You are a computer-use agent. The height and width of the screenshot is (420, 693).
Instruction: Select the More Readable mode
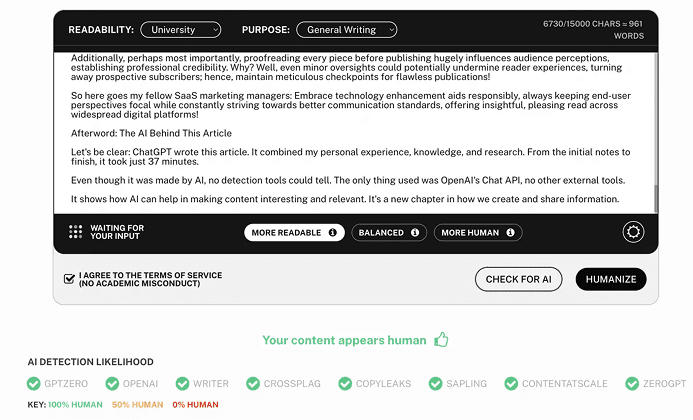pyautogui.click(x=285, y=232)
